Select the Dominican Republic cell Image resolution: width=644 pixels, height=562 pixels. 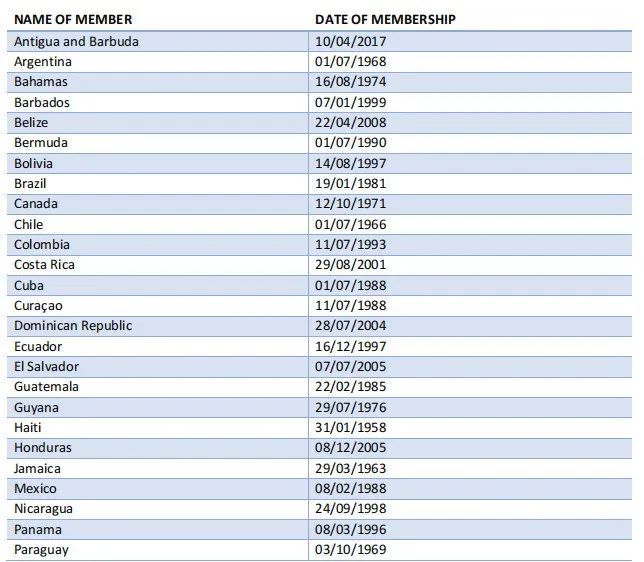coord(73,326)
